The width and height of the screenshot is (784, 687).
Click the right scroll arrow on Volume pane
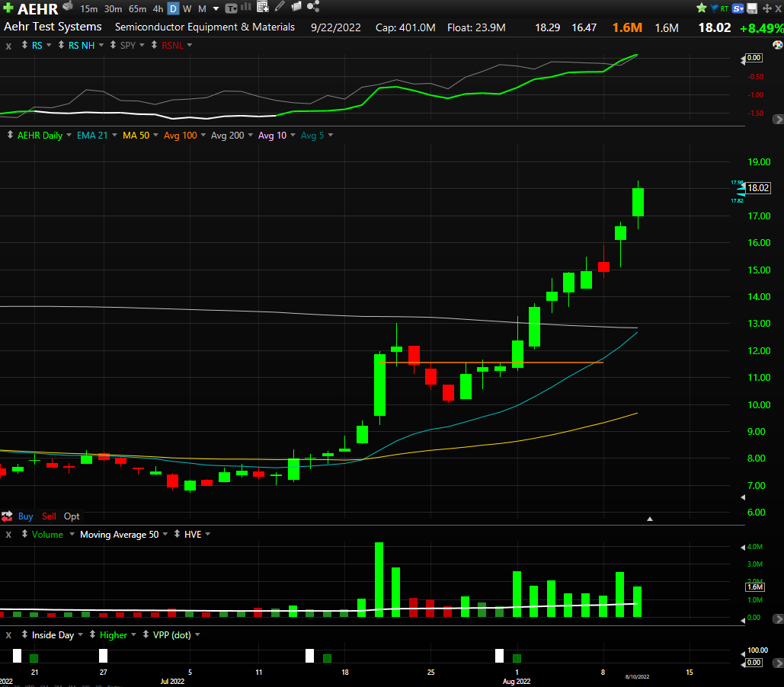pos(778,619)
